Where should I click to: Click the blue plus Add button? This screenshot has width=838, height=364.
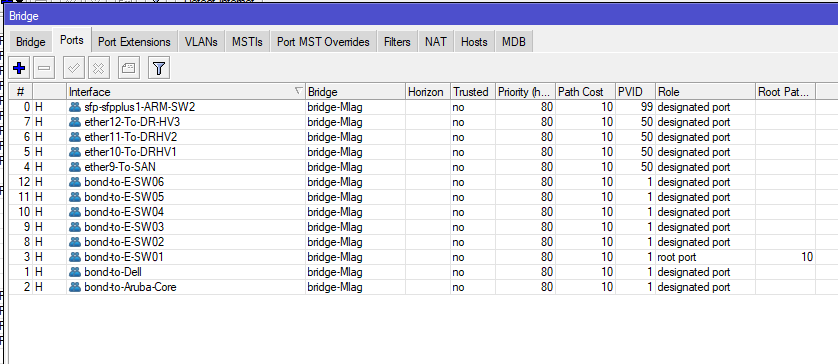(19, 68)
